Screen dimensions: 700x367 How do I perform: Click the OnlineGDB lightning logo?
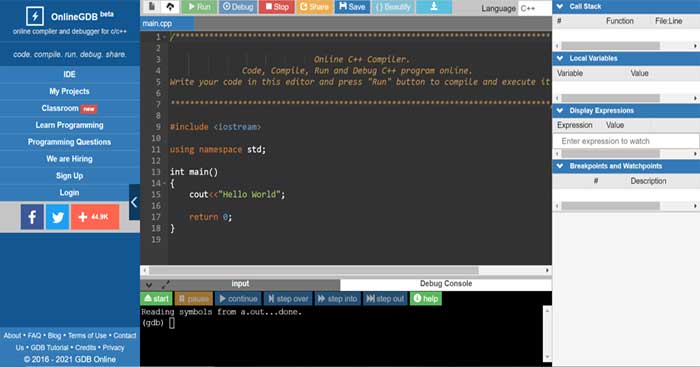point(34,17)
